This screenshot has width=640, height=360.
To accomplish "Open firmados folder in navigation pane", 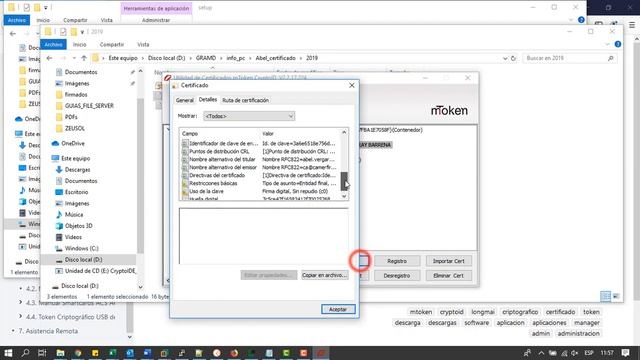I will click(76, 94).
